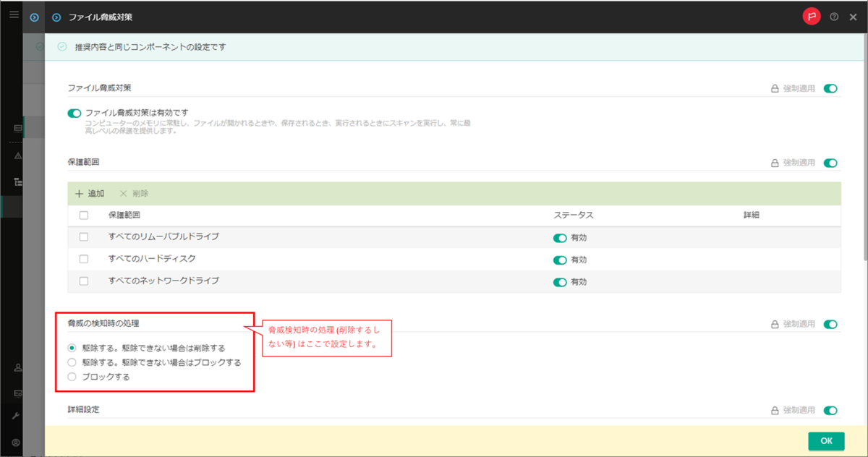
Task: Toggle 強制適用 for 保護範囲 section
Action: click(x=829, y=163)
